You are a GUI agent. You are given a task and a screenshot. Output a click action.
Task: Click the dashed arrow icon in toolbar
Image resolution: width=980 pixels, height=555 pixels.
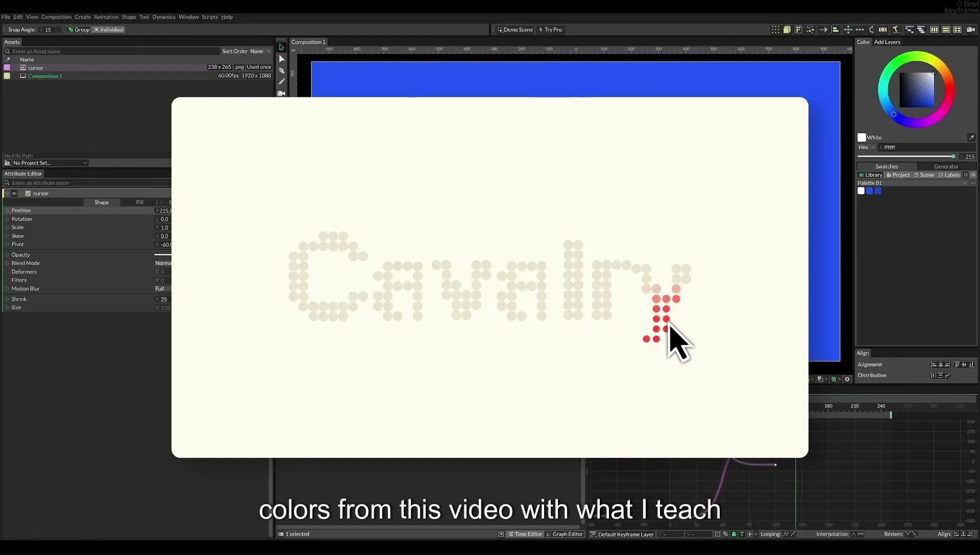(823, 30)
